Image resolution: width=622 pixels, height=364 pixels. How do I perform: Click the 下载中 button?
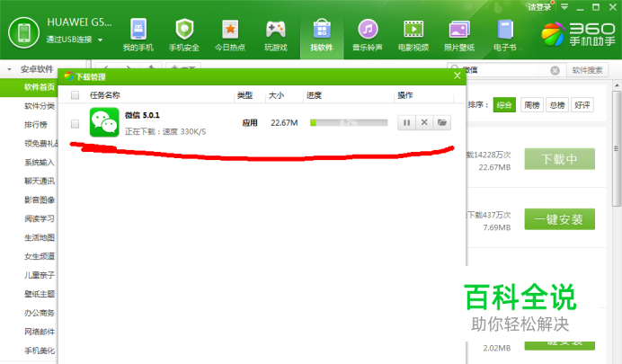[x=559, y=159]
